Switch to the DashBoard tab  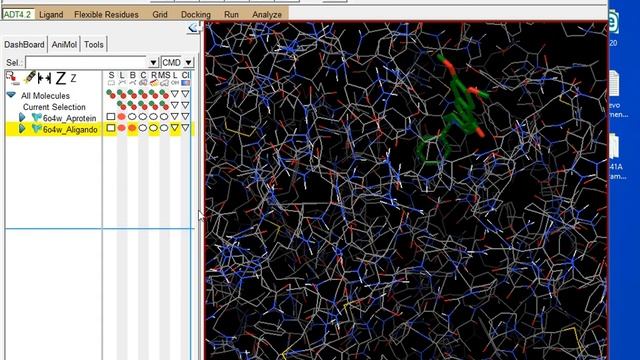(x=24, y=44)
